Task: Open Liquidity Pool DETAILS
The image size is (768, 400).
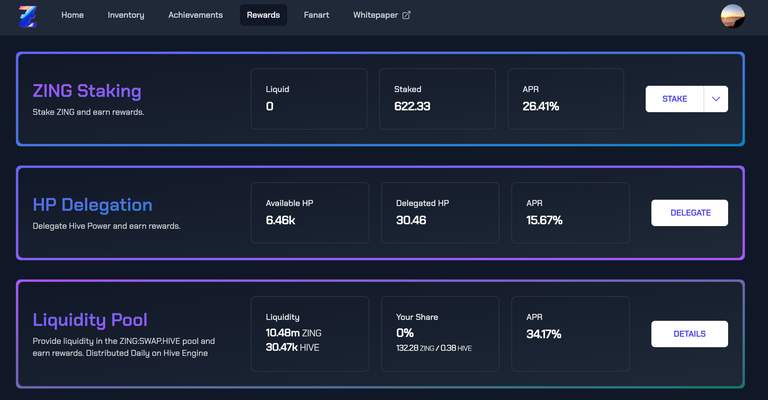Action: [690, 334]
